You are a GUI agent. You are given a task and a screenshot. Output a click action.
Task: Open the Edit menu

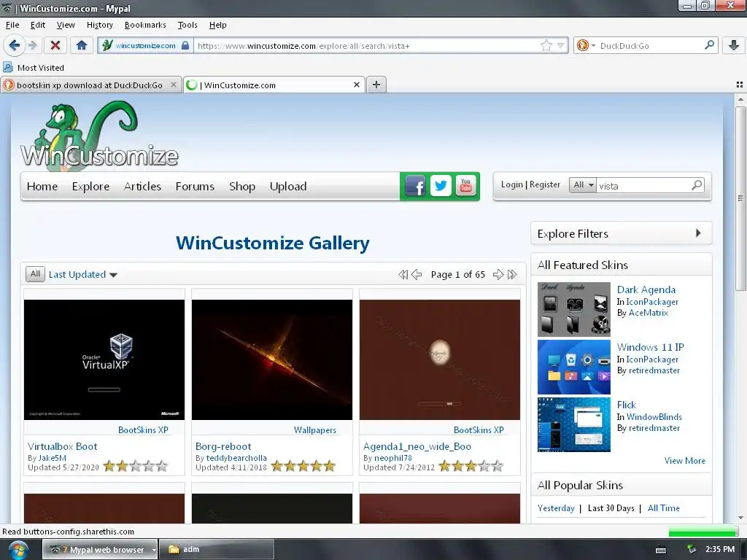coord(38,25)
